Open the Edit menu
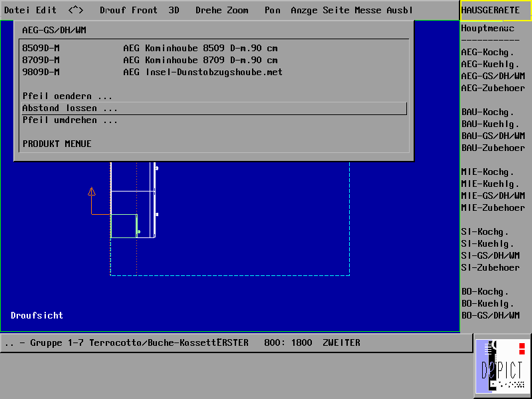This screenshot has height=399, width=532. 46,10
